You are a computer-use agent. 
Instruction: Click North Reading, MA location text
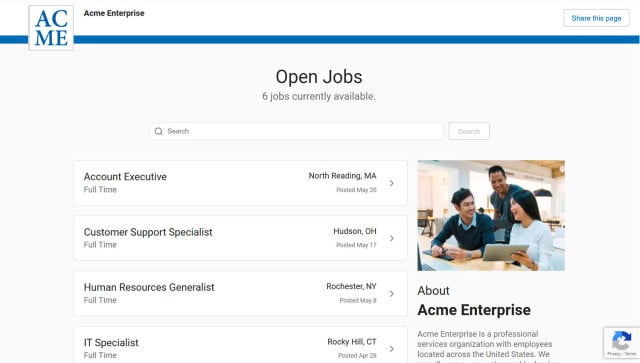pyautogui.click(x=342, y=176)
